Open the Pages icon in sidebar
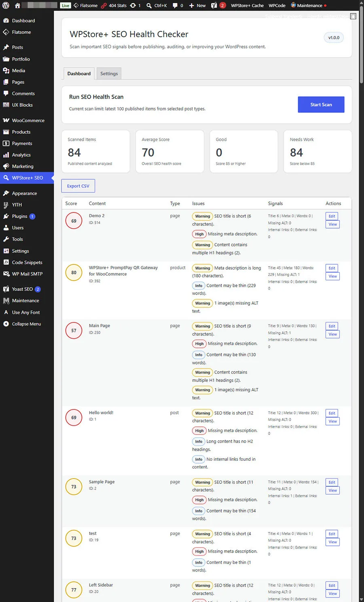 6,82
